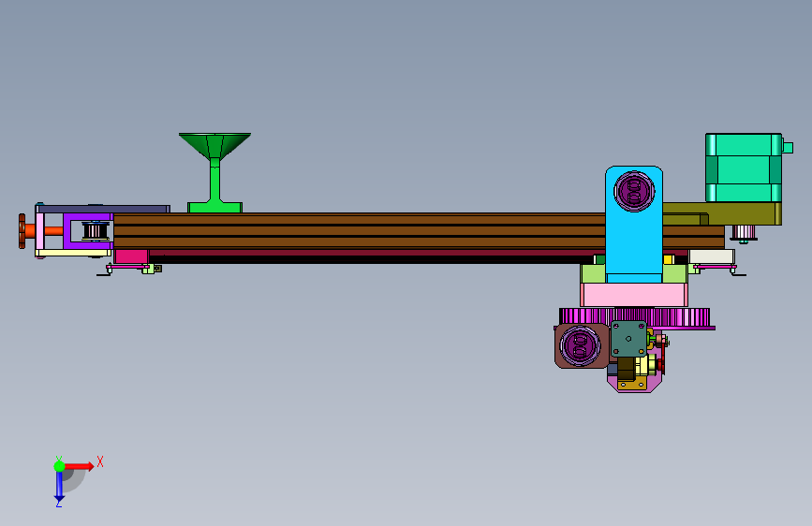Select the orange adjustment knob at rail end

pos(22,231)
